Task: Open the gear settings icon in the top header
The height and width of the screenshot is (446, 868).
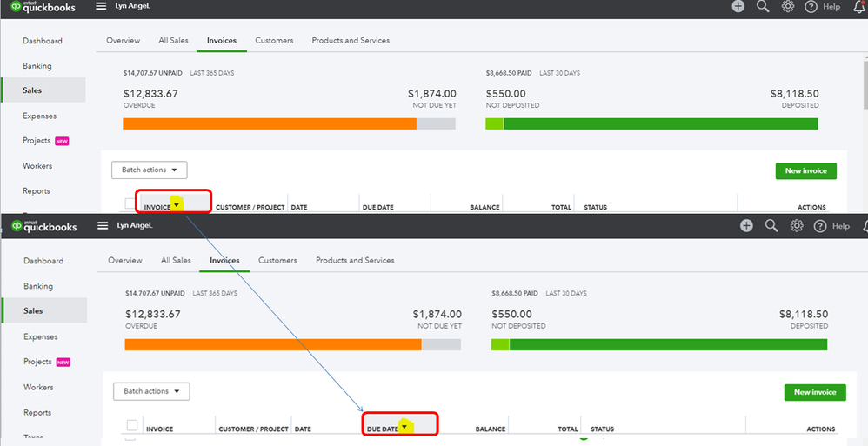Action: (x=788, y=7)
